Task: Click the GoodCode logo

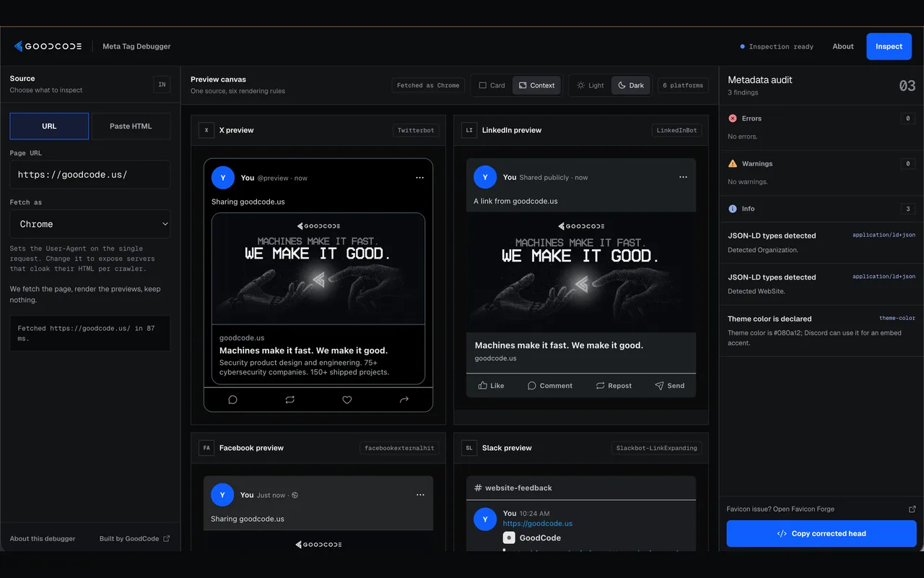Action: (x=48, y=46)
